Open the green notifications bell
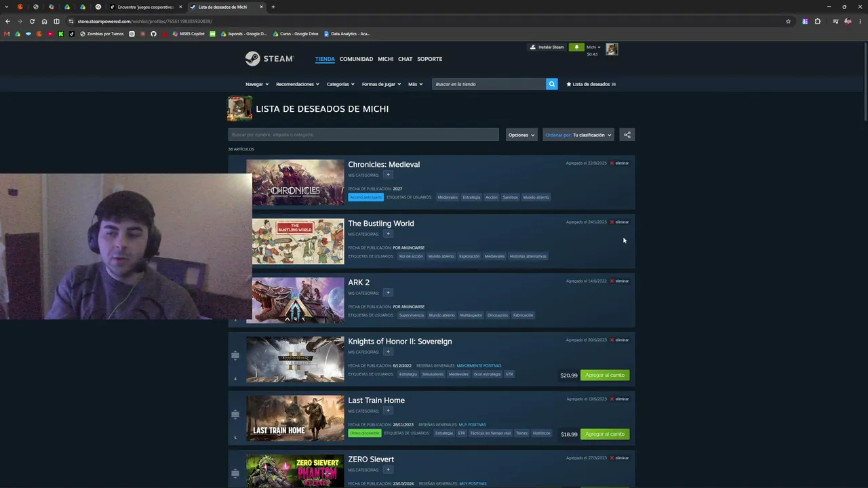 pos(576,47)
